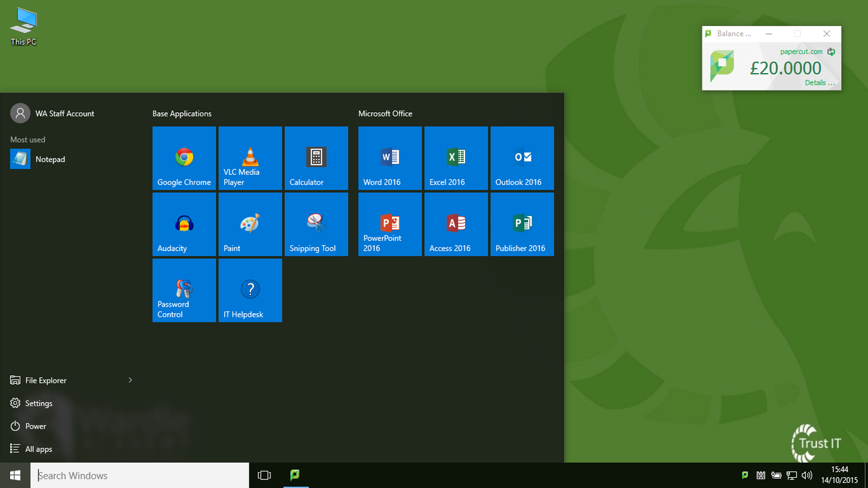This screenshot has width=868, height=488.
Task: Select the This PC desktop icon
Action: [x=23, y=27]
